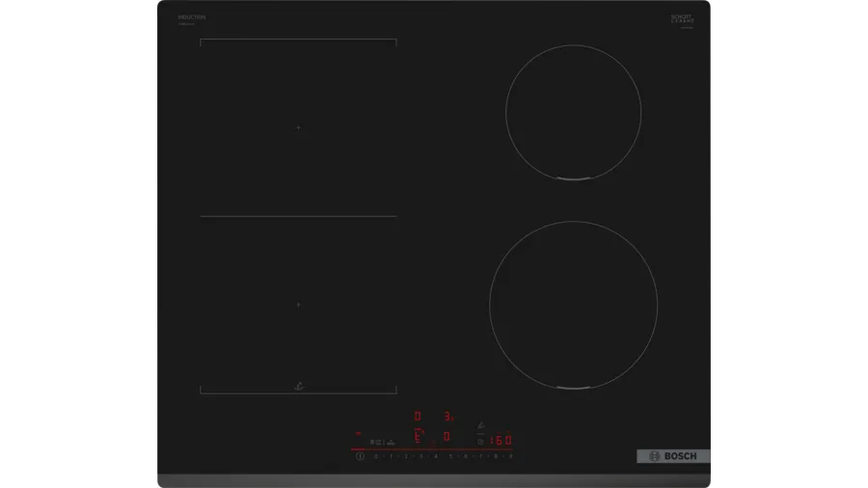
Task: Select the top-left zone display showing 0
Action: click(x=418, y=417)
